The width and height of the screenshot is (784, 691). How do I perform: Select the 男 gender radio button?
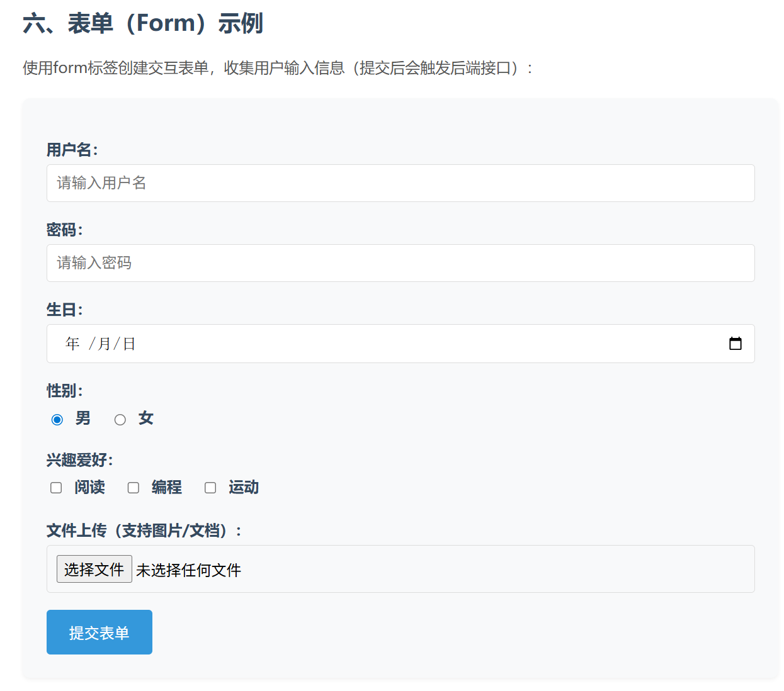point(57,419)
